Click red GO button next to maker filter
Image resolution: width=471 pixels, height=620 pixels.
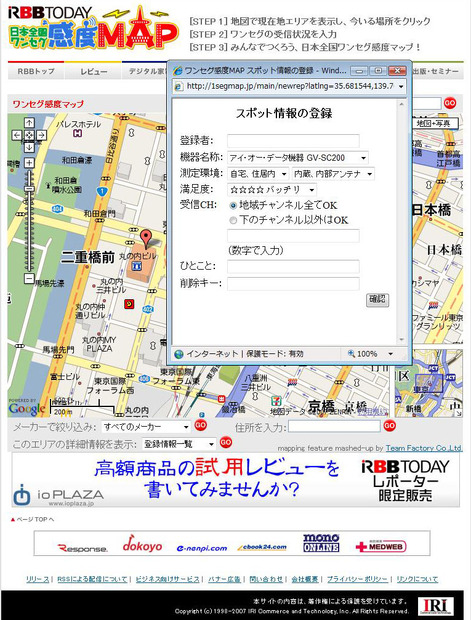[x=201, y=425]
